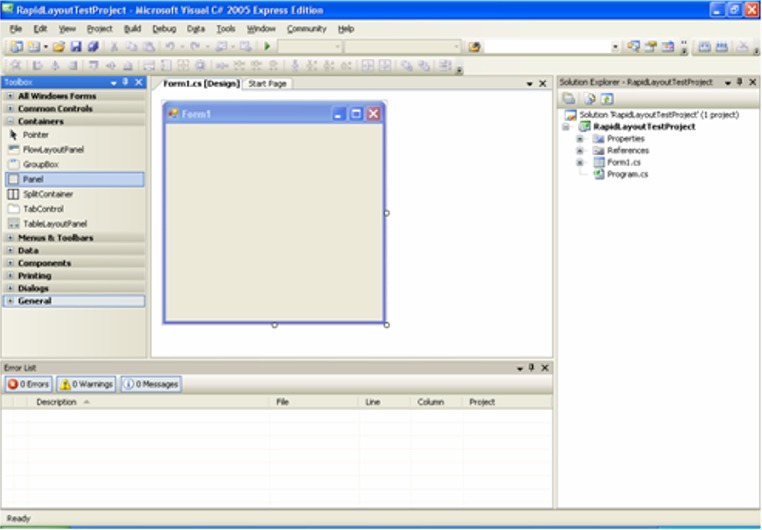Image resolution: width=762 pixels, height=530 pixels.
Task: Click the Bring to Front layout icon
Action: tap(406, 66)
